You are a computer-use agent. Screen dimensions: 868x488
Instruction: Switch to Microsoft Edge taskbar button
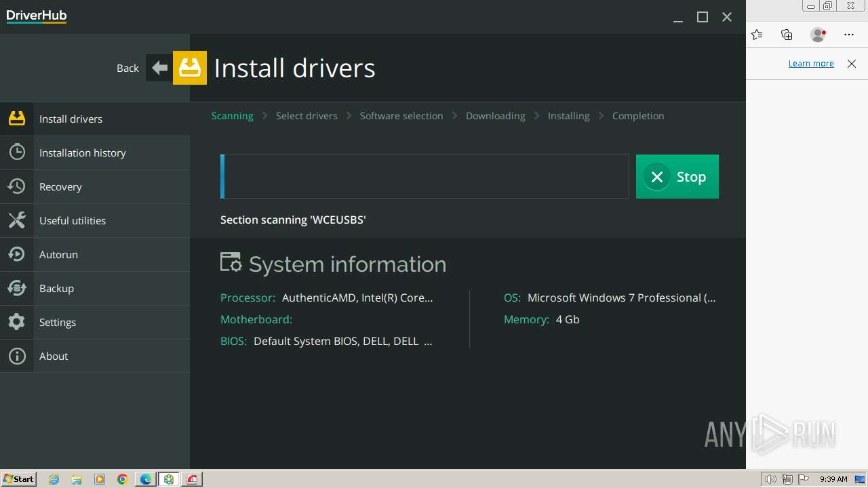click(x=146, y=479)
